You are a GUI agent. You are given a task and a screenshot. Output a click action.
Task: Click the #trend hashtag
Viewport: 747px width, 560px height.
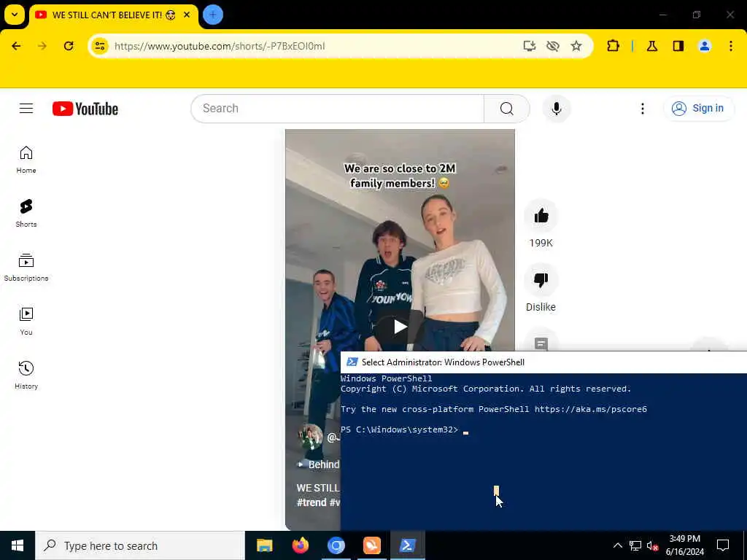[x=311, y=502]
